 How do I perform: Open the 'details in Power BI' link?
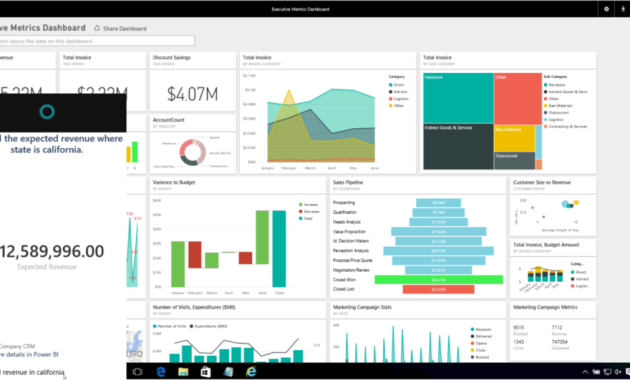(x=29, y=354)
